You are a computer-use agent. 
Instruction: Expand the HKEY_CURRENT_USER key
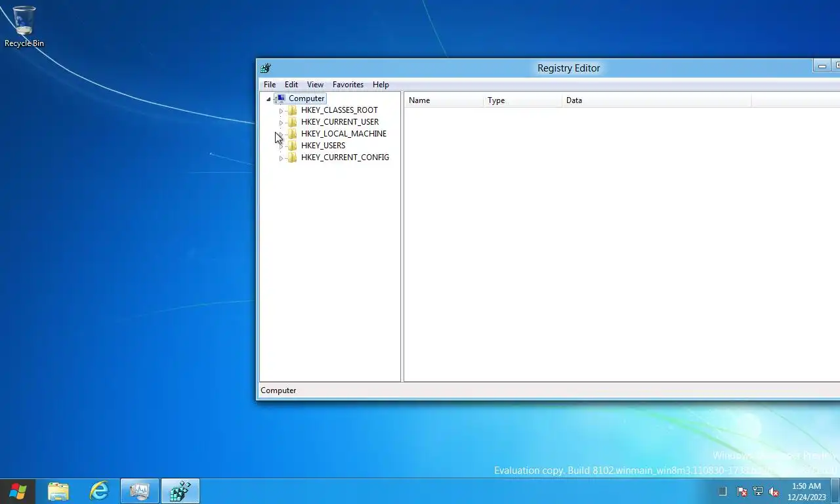(281, 123)
